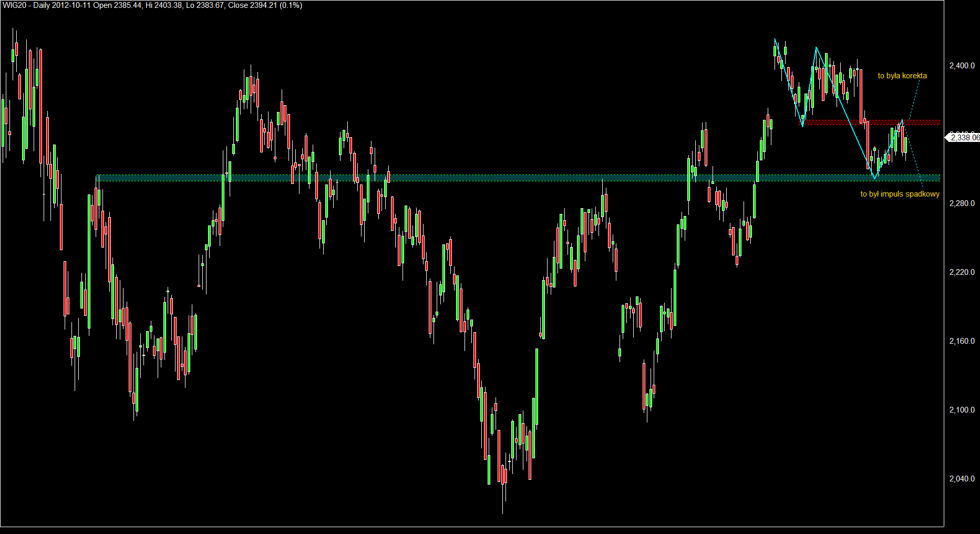Click the 2,100.0 price axis label
This screenshot has width=980, height=534.
tap(962, 410)
